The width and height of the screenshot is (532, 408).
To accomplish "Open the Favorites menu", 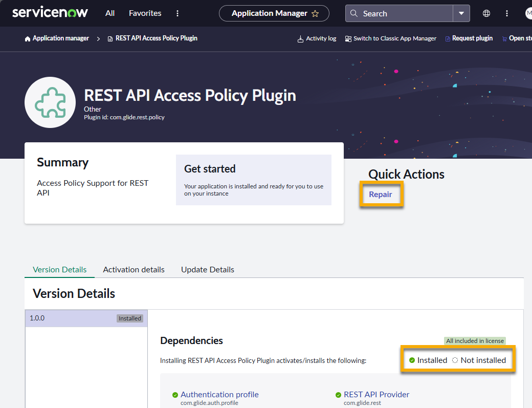I will coord(145,13).
